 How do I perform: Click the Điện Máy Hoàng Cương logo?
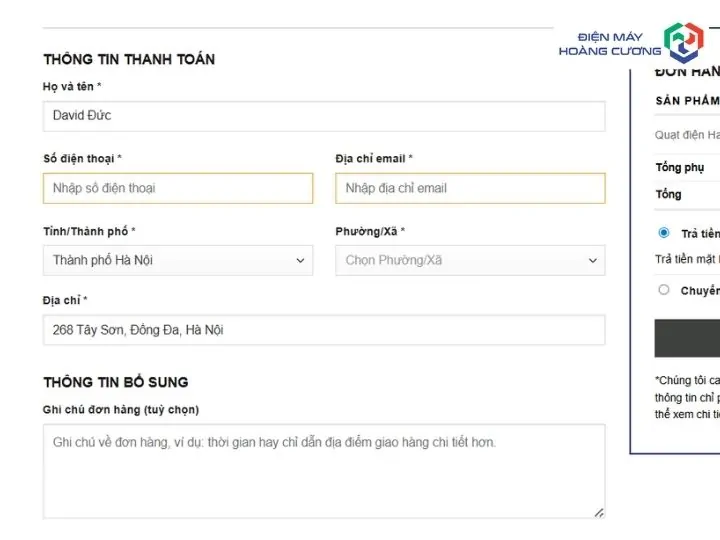tap(631, 43)
